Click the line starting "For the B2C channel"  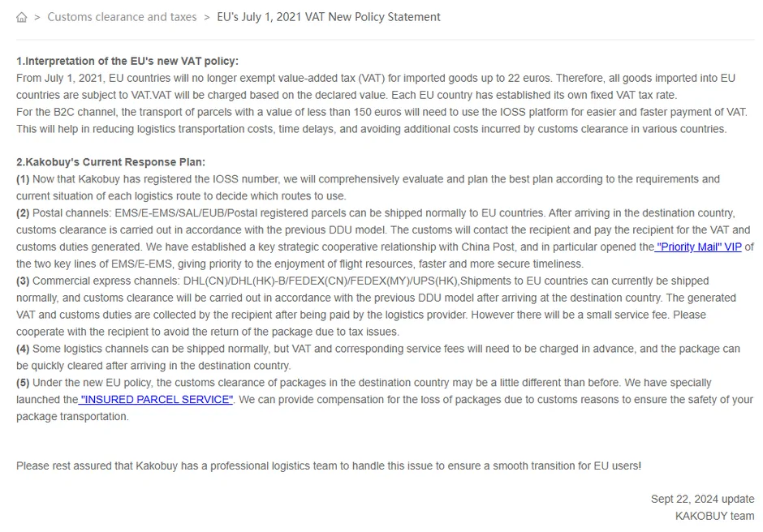(x=382, y=113)
